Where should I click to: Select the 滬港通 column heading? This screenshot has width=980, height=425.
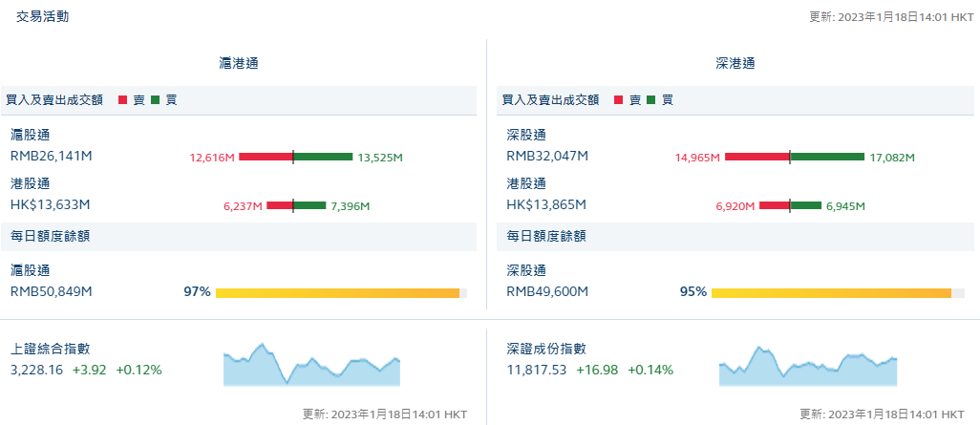(239, 63)
